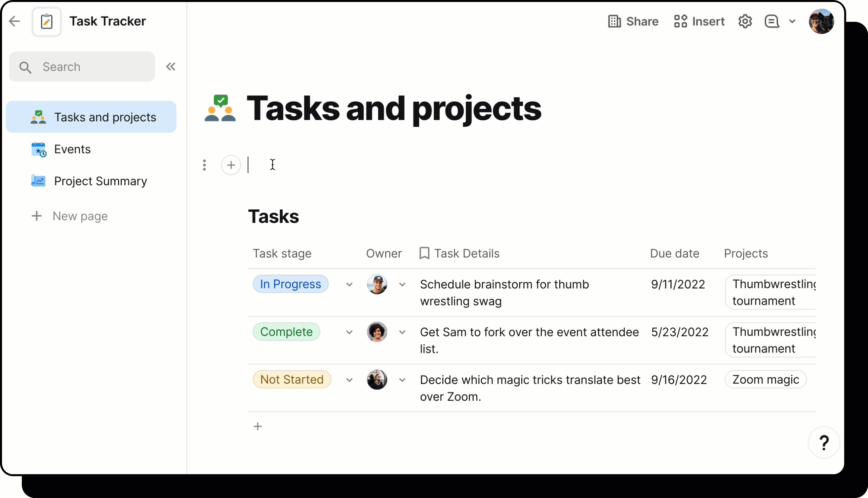Collapse the sidebar with the double-chevron icon
Image resolution: width=868 pixels, height=498 pixels.
[171, 66]
